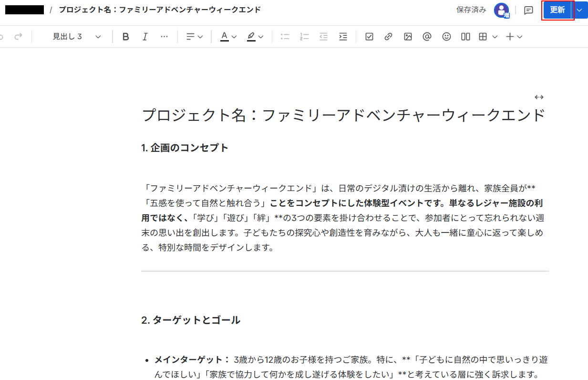Click the outdent icon
The width and height of the screenshot is (588, 380).
(324, 36)
